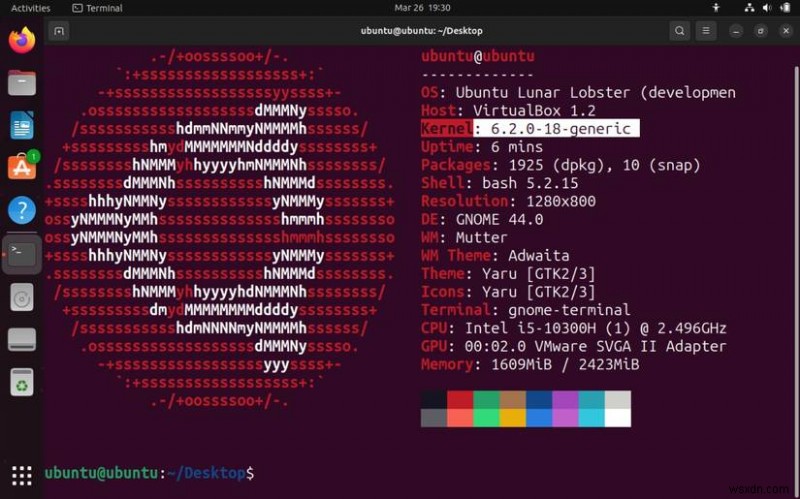Show Applications grid
This screenshot has width=800, height=499.
point(22,475)
